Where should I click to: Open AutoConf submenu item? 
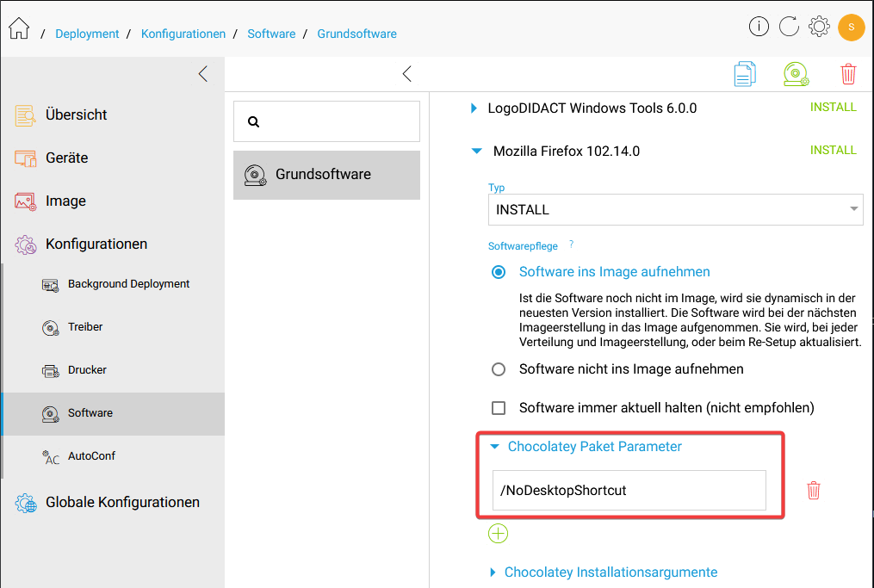[x=91, y=456]
